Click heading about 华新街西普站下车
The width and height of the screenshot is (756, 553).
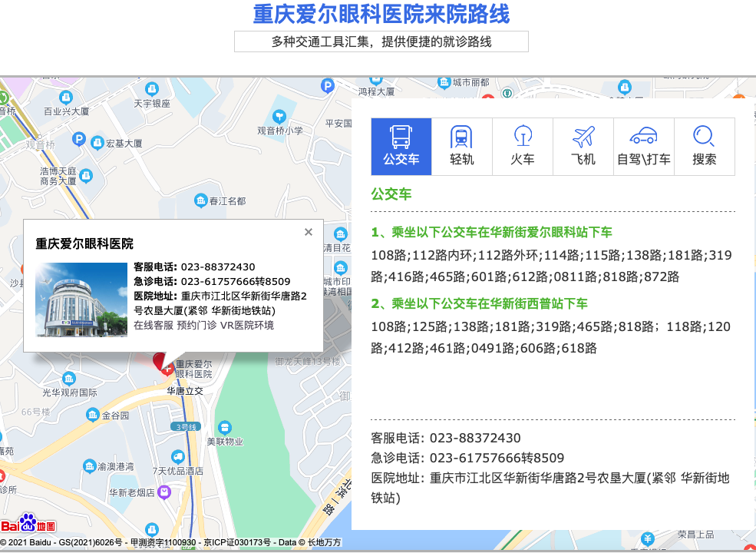(x=479, y=303)
